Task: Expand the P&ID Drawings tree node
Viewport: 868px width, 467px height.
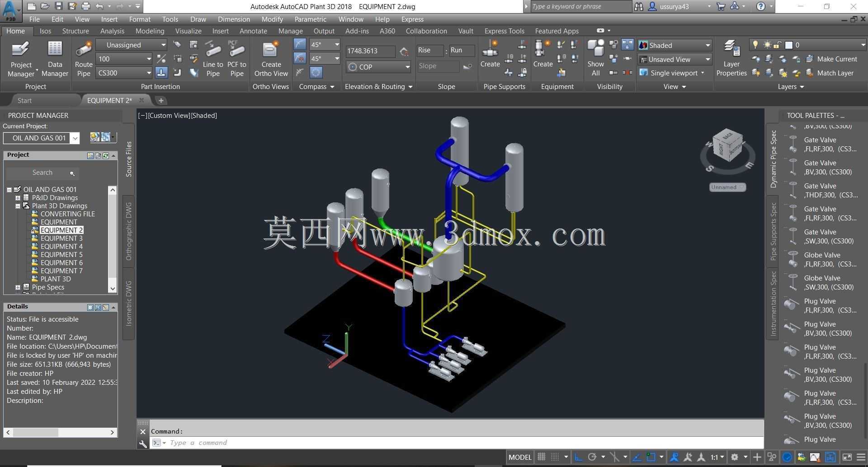Action: [x=18, y=198]
